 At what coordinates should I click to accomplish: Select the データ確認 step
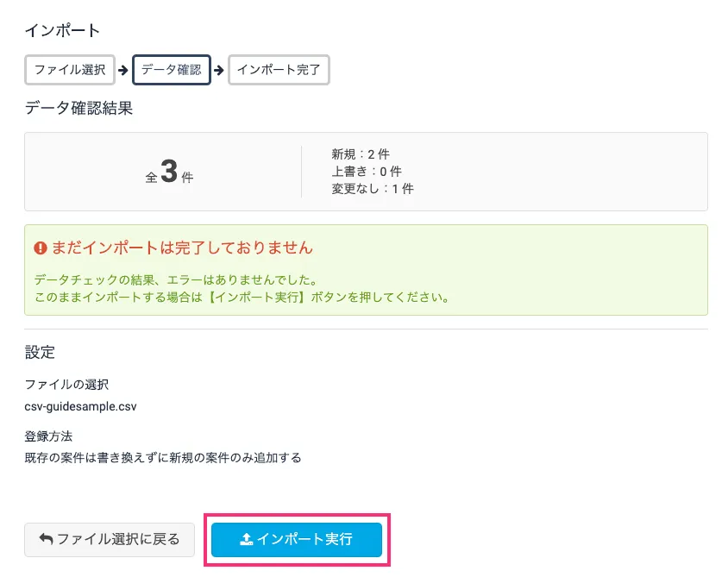pos(171,70)
